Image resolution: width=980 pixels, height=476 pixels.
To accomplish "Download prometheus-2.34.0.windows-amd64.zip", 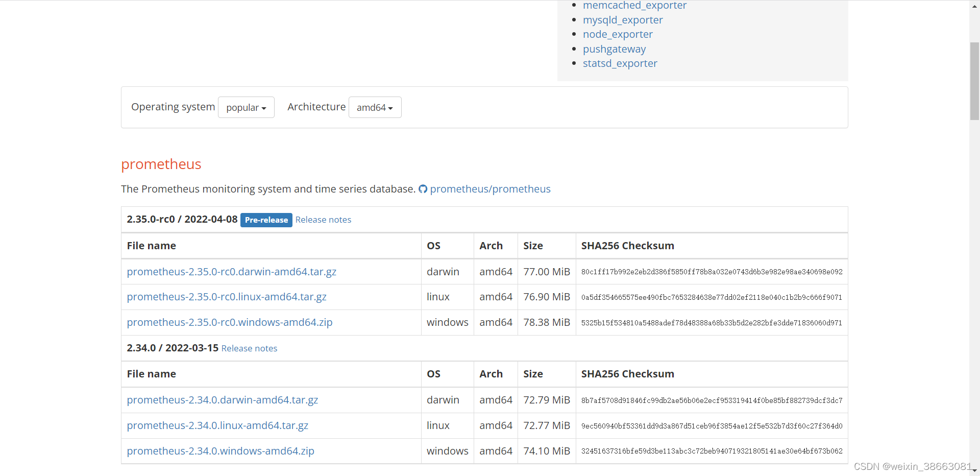I will (220, 451).
